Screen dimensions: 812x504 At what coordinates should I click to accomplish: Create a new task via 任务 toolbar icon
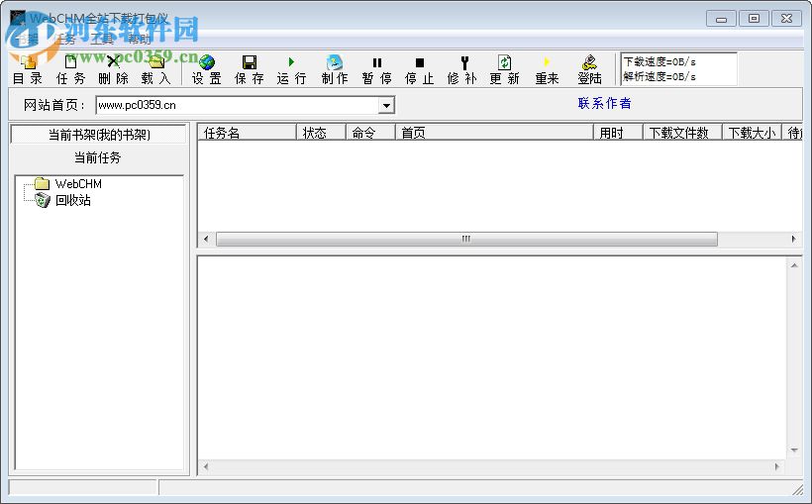(70, 70)
